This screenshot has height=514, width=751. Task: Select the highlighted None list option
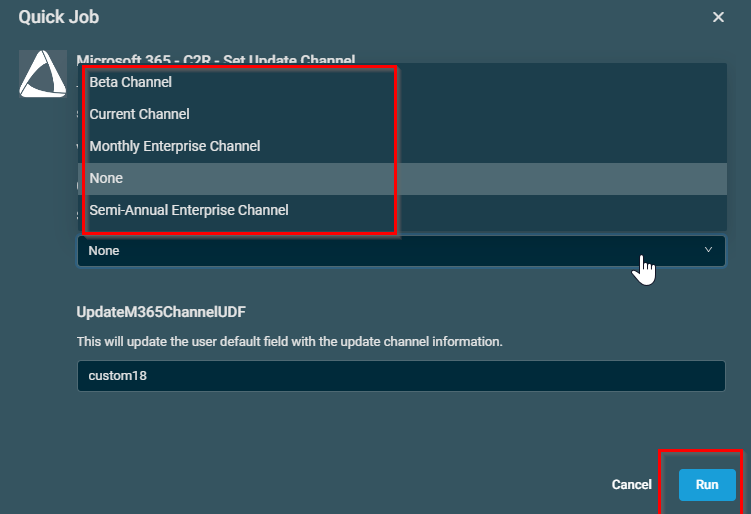coord(106,178)
